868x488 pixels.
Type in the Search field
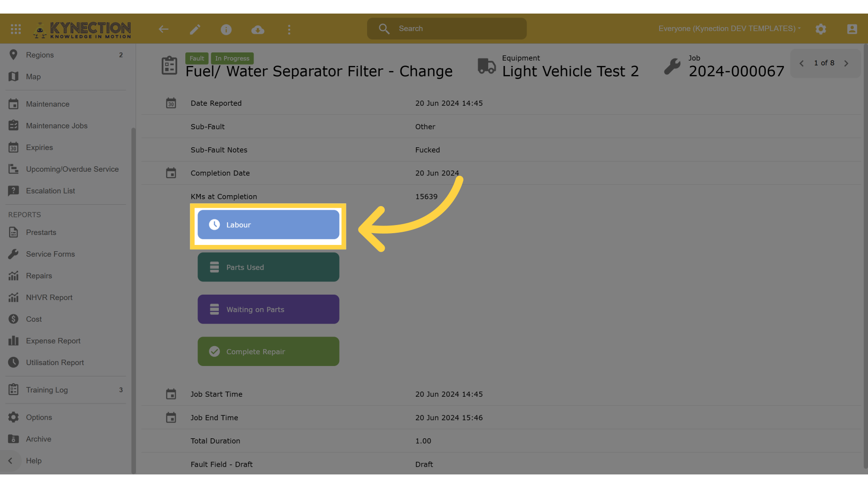[x=447, y=28]
